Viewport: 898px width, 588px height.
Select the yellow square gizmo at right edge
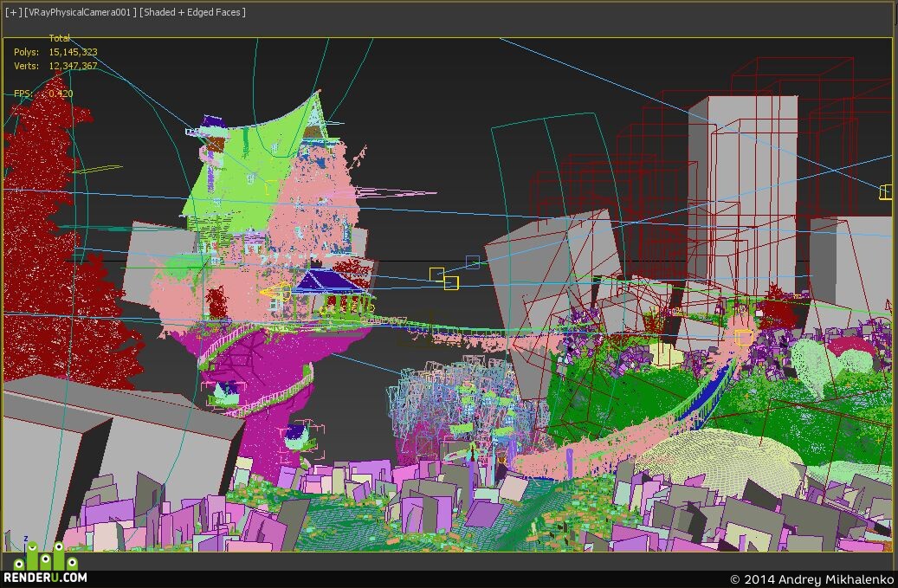pos(886,191)
